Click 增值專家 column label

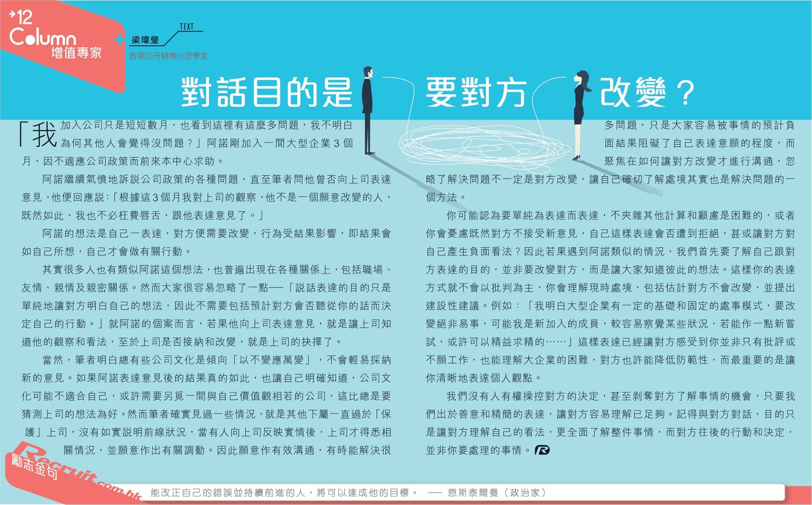76,53
